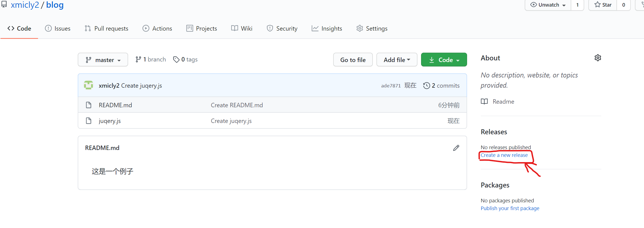
Task: Open the Packages heading link
Action: click(495, 185)
